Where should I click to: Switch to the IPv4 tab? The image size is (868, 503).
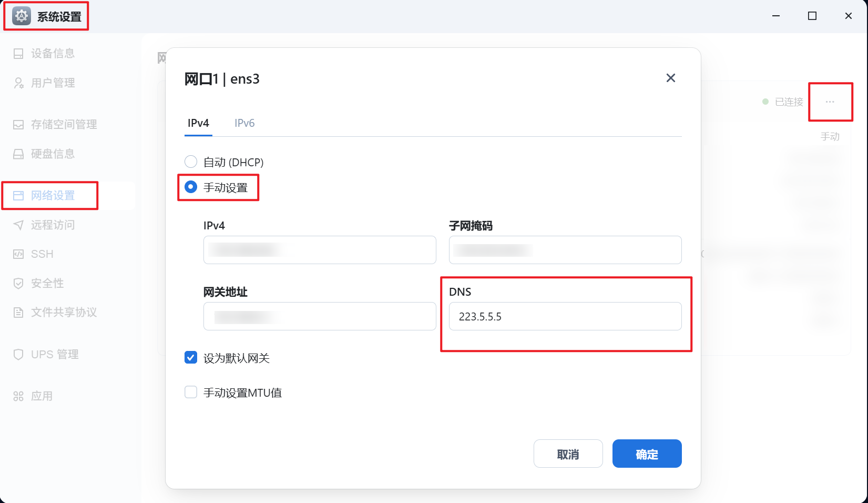[198, 123]
